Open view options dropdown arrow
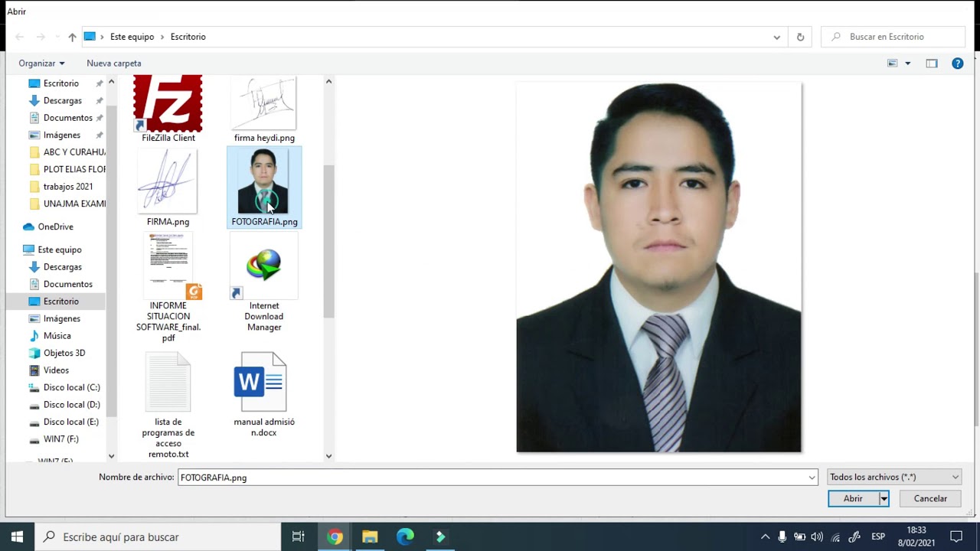Viewport: 980px width, 551px height. coord(908,64)
